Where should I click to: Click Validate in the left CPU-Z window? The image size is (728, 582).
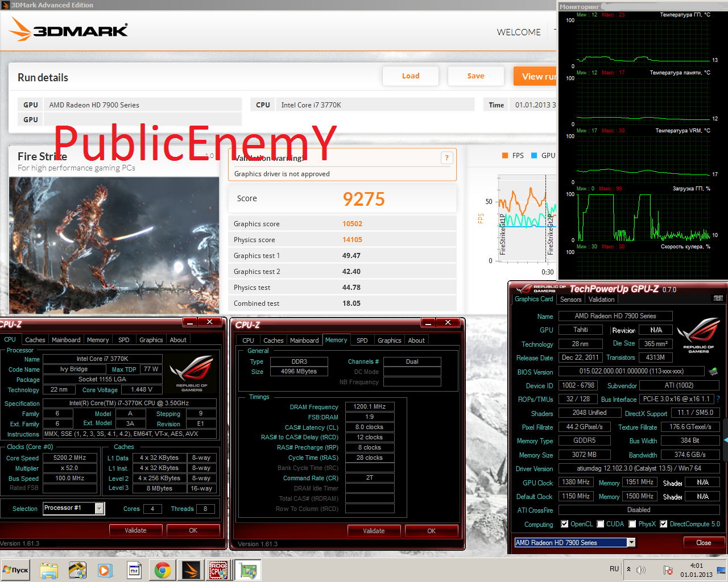[x=136, y=530]
